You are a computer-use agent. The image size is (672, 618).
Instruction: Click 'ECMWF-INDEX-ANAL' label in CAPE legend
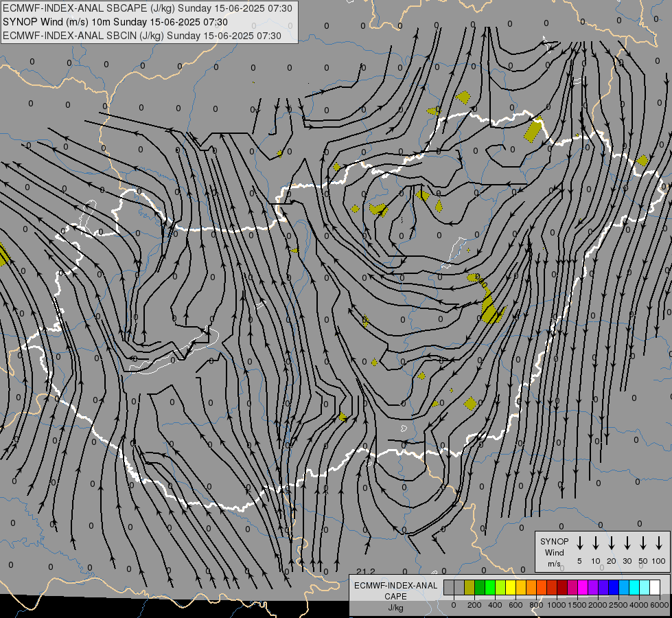click(395, 586)
